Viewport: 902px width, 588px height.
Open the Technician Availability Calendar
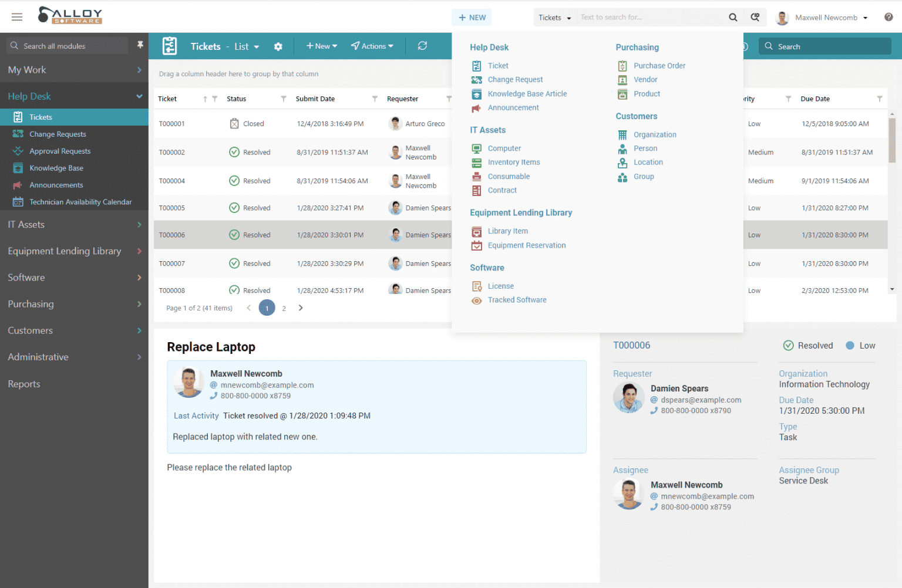click(80, 201)
